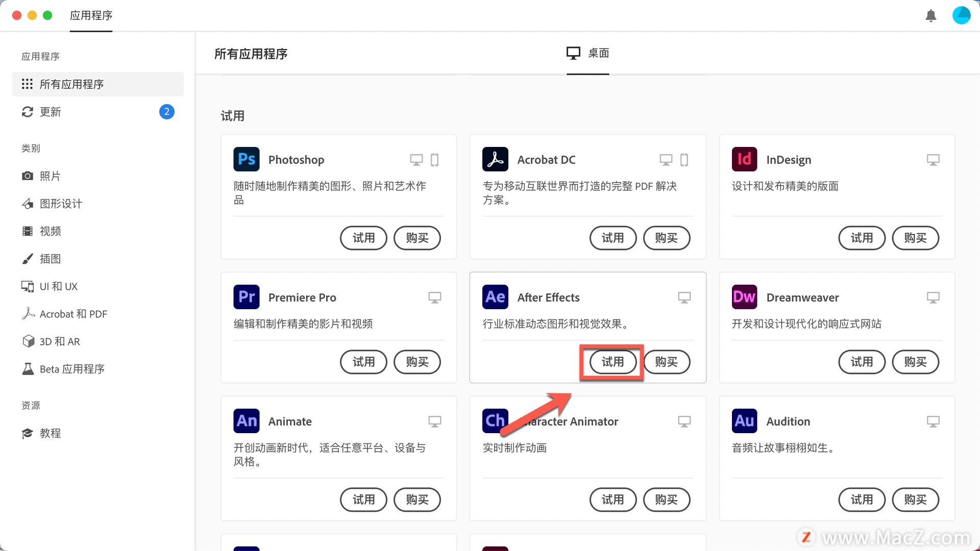980x551 pixels.
Task: Select the 应用程序 top tab
Action: click(x=91, y=15)
